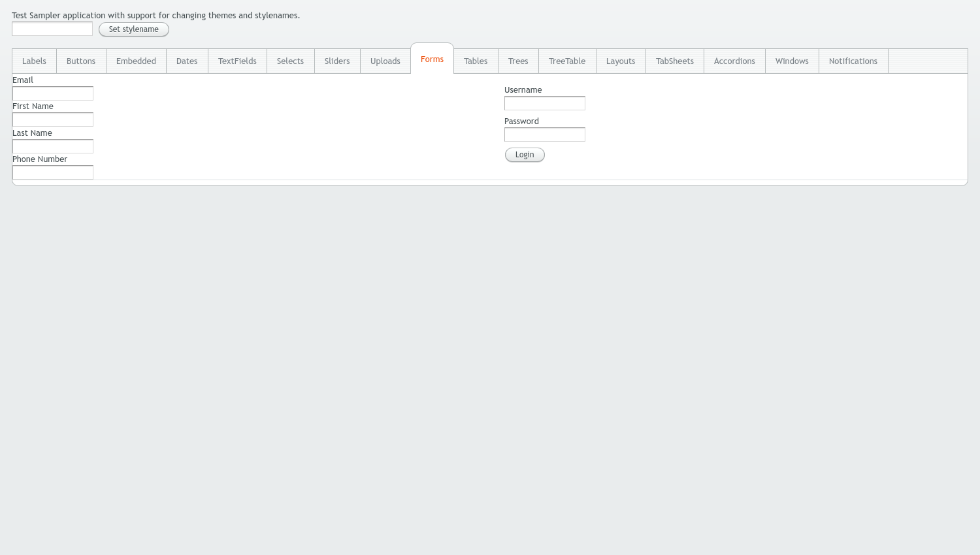Viewport: 980px width, 555px height.
Task: Switch to the Tables tab
Action: (476, 61)
